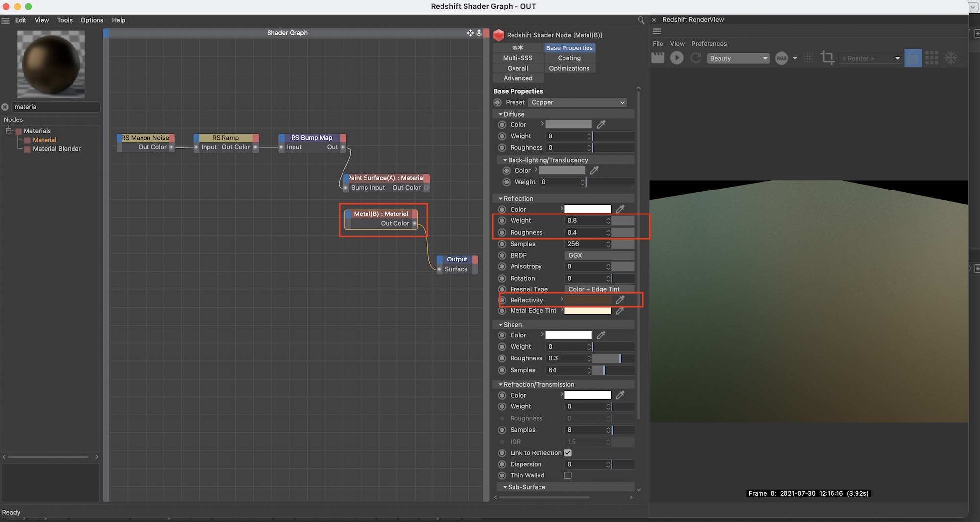The height and width of the screenshot is (522, 980).
Task: Click the clapperboard render icon
Action: (658, 58)
